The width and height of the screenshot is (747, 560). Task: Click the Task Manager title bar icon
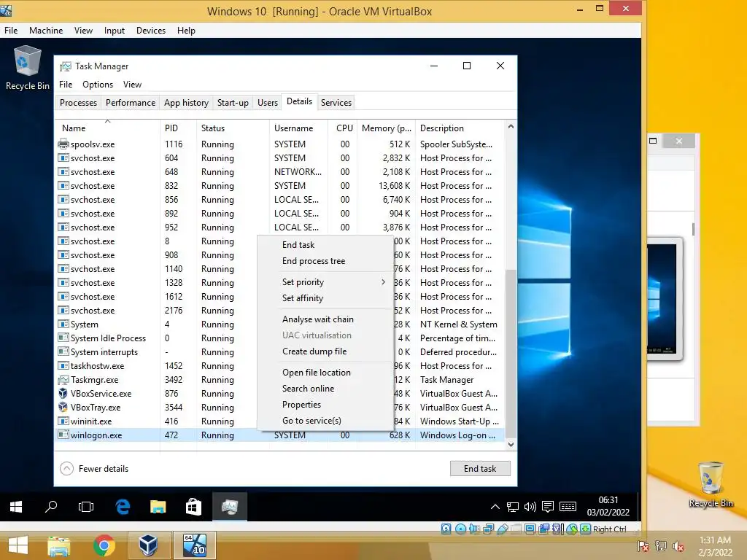point(66,66)
